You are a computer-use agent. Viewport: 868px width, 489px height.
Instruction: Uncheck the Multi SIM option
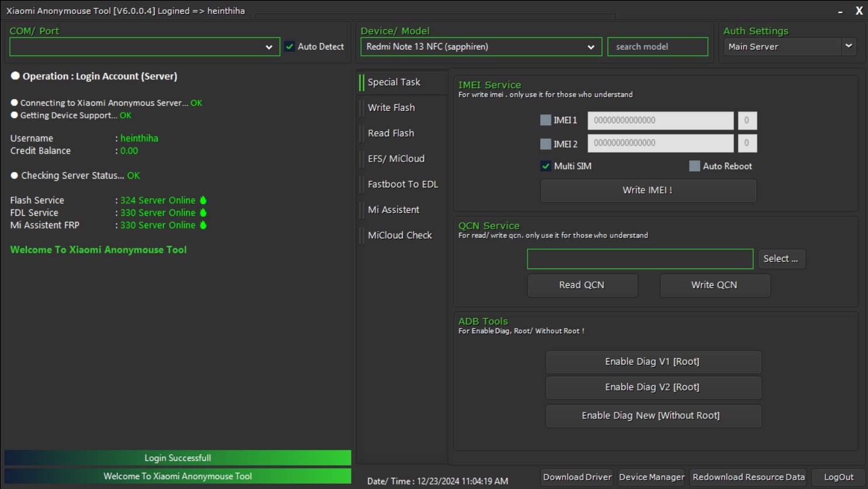(546, 166)
